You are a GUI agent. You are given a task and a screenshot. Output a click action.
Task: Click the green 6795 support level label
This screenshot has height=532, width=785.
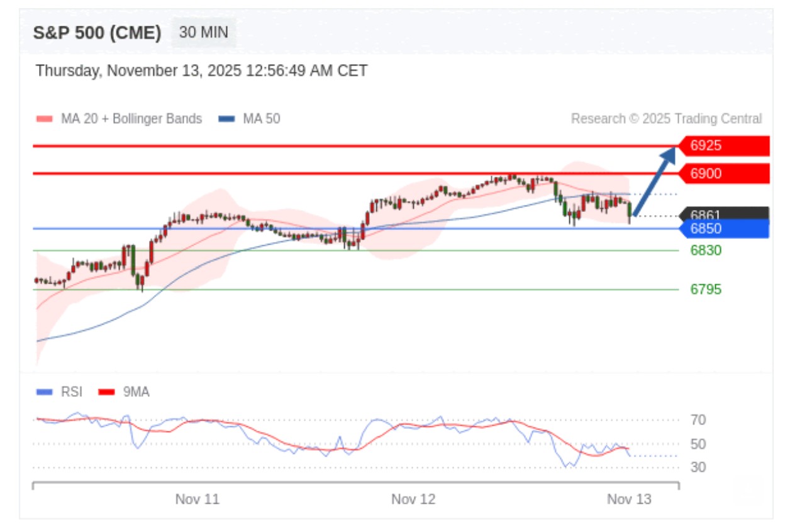(706, 289)
